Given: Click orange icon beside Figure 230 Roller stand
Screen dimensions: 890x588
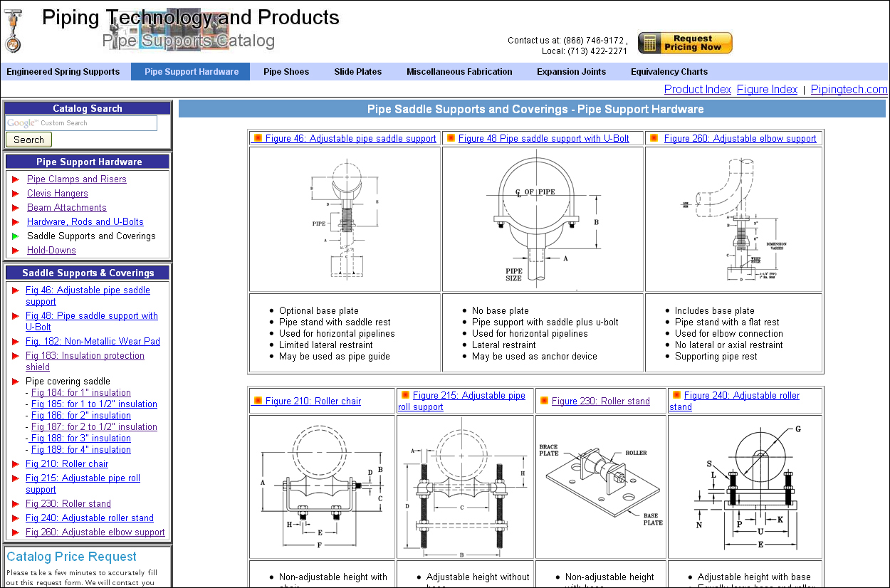Looking at the screenshot, I should 544,401.
